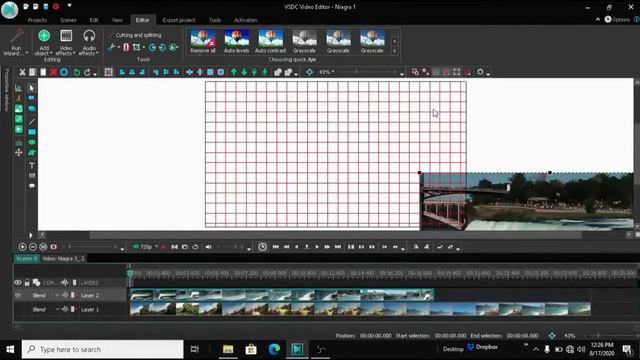Select the ellipse shape tool
640x360 pixels.
click(31, 142)
